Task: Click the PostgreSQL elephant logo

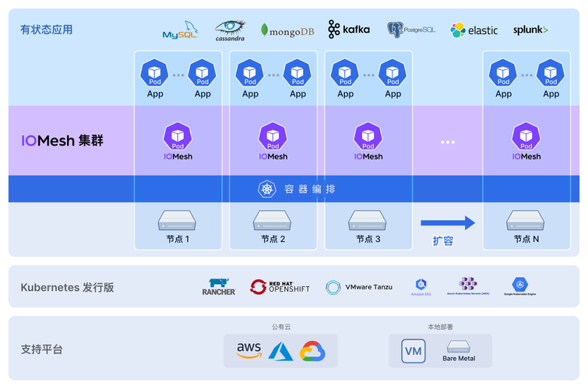Action: tap(411, 30)
